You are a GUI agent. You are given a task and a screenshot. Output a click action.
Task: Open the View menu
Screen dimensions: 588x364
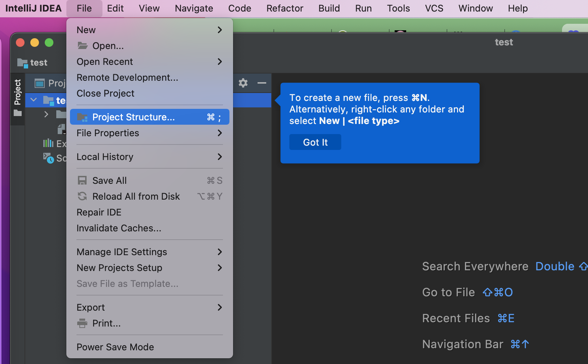click(x=149, y=8)
